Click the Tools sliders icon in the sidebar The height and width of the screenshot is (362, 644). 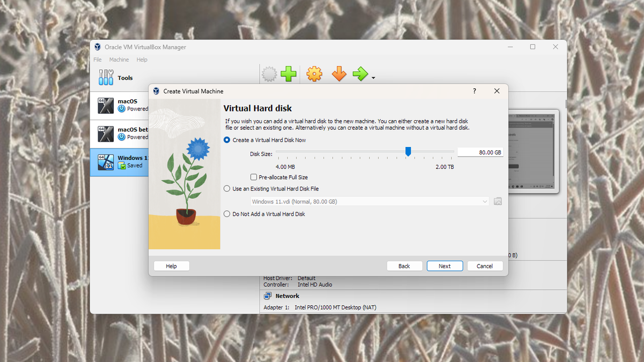[x=106, y=77]
